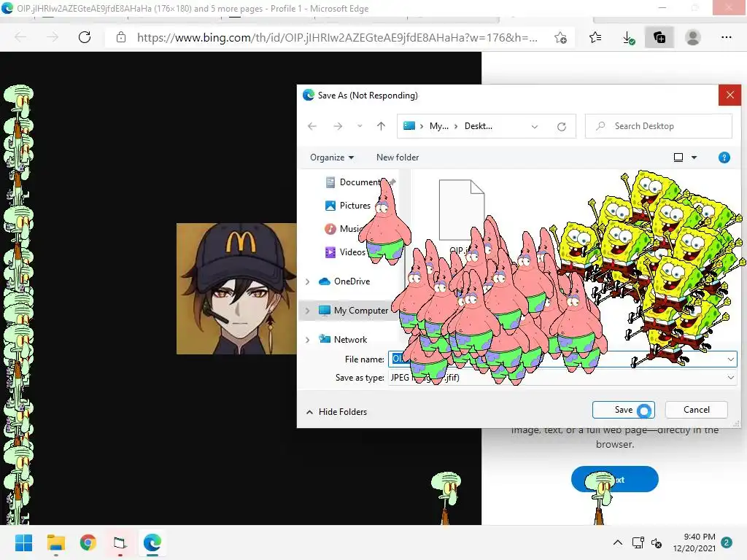The image size is (747, 560).
Task: Select OneDrive in navigation pane
Action: pos(345,281)
